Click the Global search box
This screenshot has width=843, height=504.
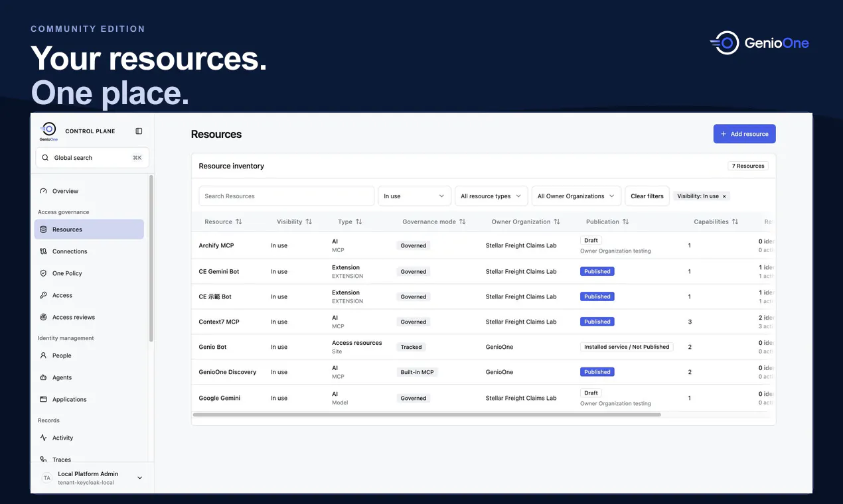(x=92, y=158)
